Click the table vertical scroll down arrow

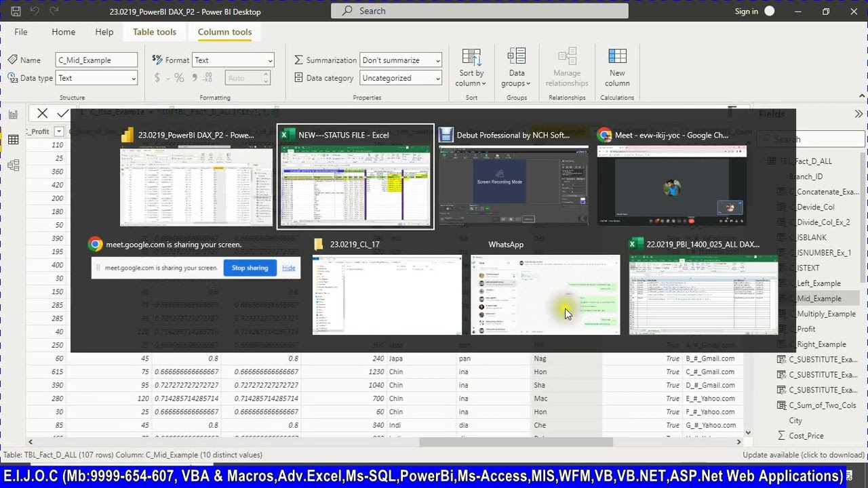pyautogui.click(x=748, y=432)
